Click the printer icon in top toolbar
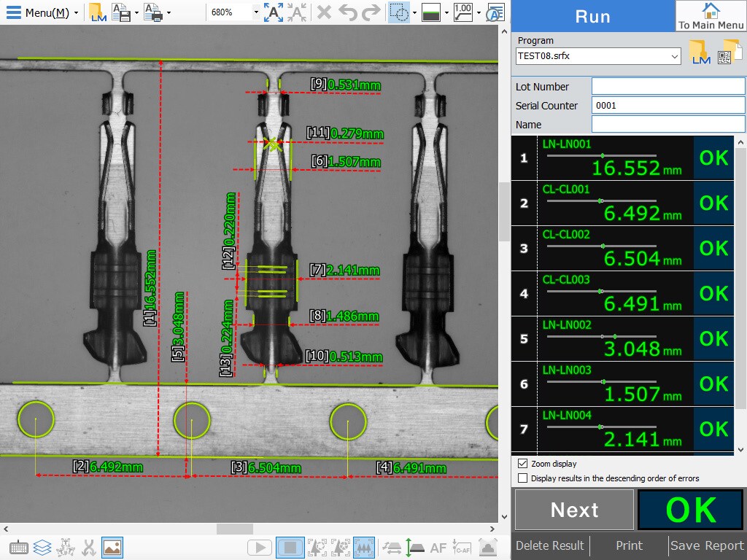Screen dimensions: 747x560 coord(152,12)
